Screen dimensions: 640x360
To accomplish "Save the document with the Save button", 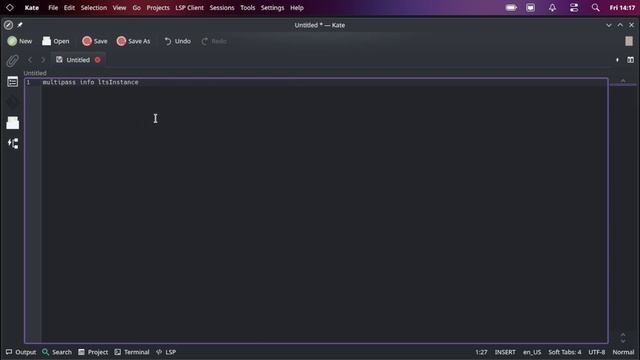I will 95,41.
